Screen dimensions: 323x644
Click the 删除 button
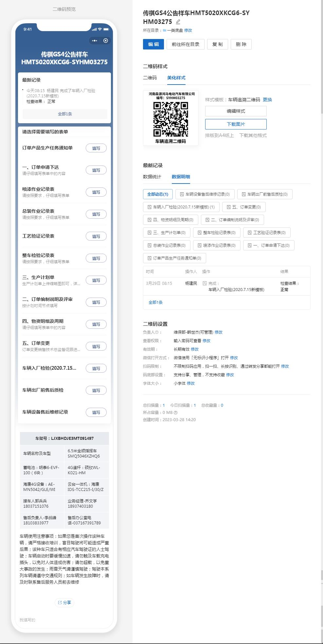pyautogui.click(x=241, y=44)
